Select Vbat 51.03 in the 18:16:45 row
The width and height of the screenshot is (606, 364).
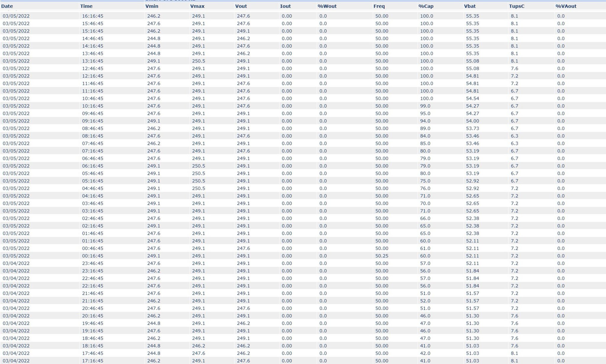tap(473, 346)
